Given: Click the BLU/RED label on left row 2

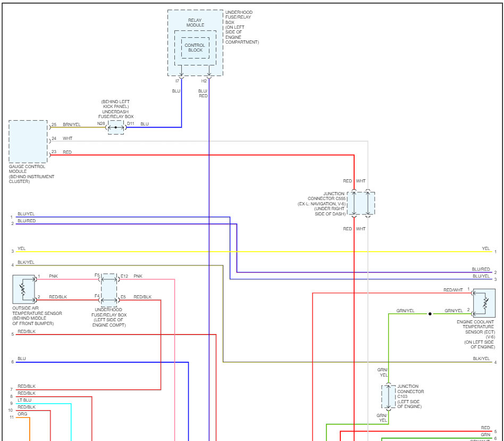Looking at the screenshot, I should [27, 221].
